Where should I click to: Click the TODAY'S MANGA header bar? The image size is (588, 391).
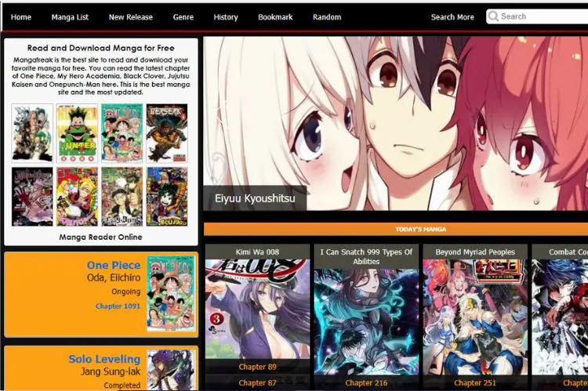pos(396,229)
